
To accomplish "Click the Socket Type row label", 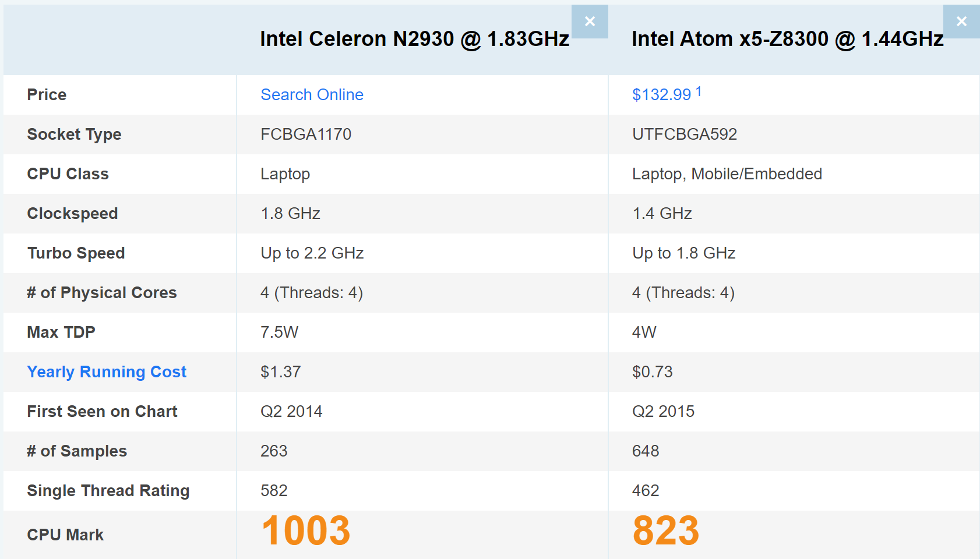I will click(x=74, y=134).
